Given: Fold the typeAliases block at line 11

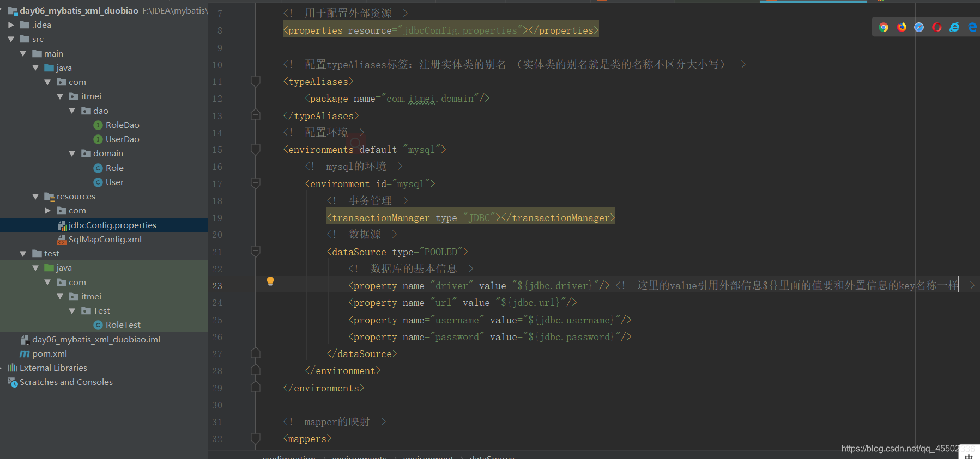Looking at the screenshot, I should pyautogui.click(x=255, y=82).
